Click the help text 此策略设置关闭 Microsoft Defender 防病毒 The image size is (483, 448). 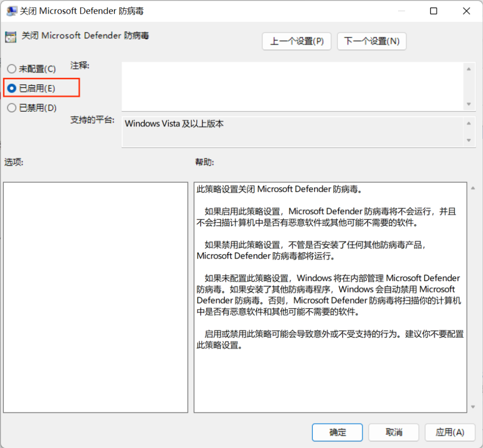(x=279, y=189)
